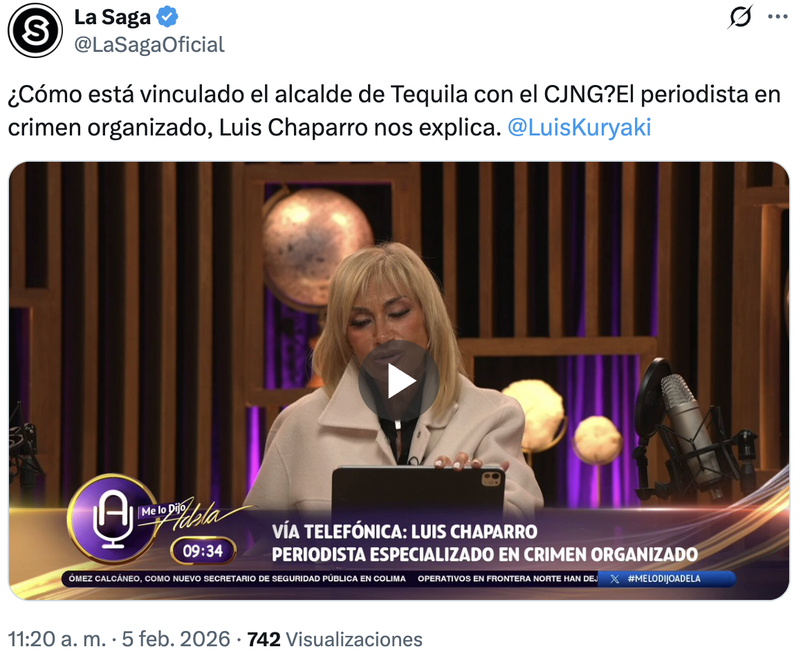
Task: Click the scrolling news ticker text
Action: [333, 579]
